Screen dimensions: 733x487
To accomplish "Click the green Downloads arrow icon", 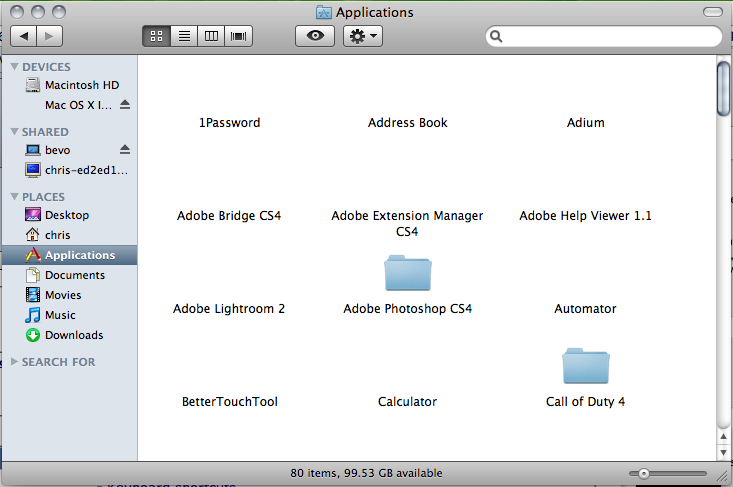I will coord(33,335).
